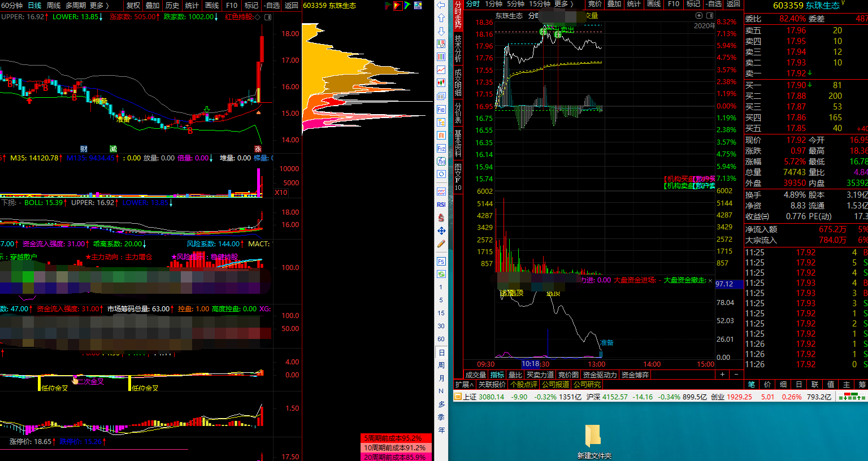868x461 pixels.
Task: Open the 多周期 option in left toolbar
Action: pos(76,5)
